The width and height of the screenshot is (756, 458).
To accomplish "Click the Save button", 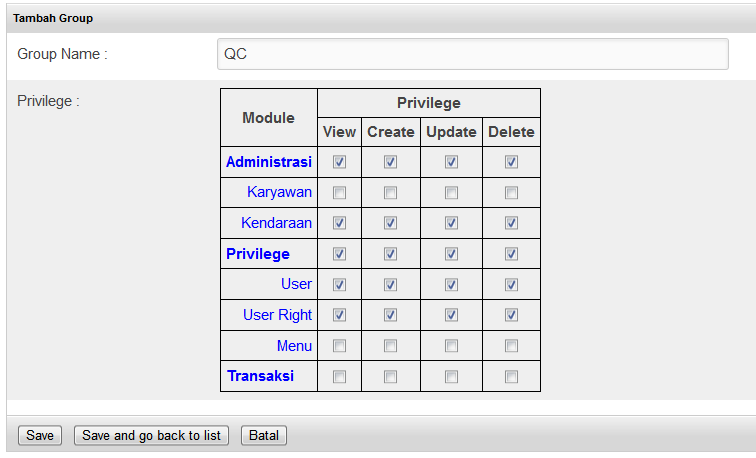I will pyautogui.click(x=40, y=435).
